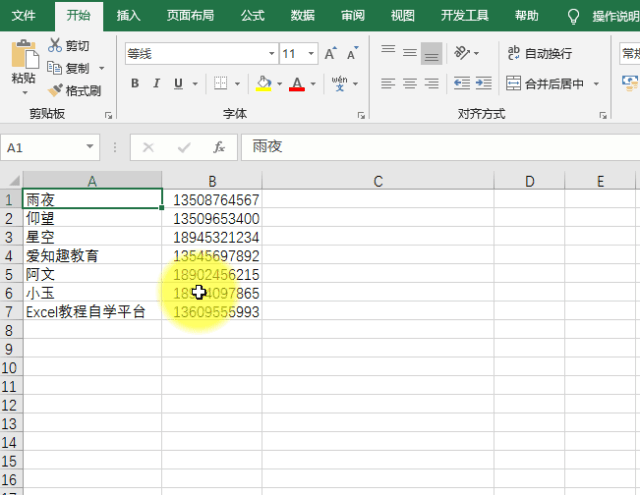
Task: Decrease font size with small A
Action: point(352,53)
